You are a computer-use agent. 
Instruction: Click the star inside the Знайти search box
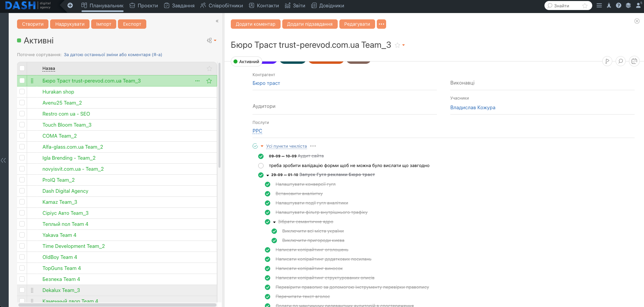click(585, 6)
